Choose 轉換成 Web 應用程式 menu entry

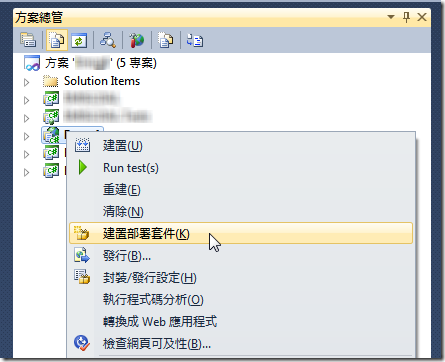point(241,322)
